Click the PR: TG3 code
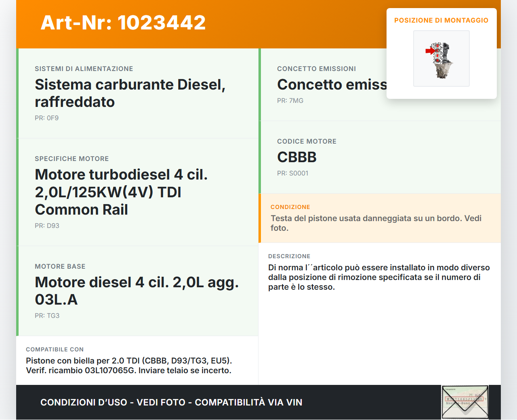 (47, 316)
